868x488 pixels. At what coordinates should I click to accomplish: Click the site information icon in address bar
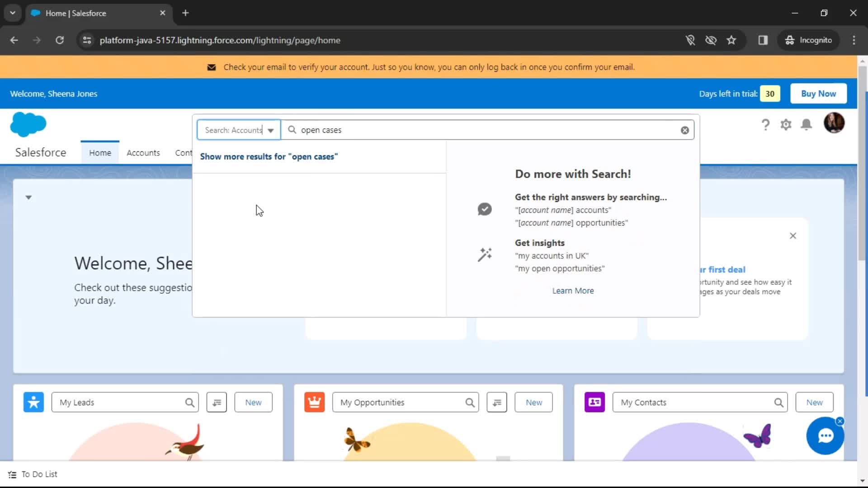pos(87,40)
